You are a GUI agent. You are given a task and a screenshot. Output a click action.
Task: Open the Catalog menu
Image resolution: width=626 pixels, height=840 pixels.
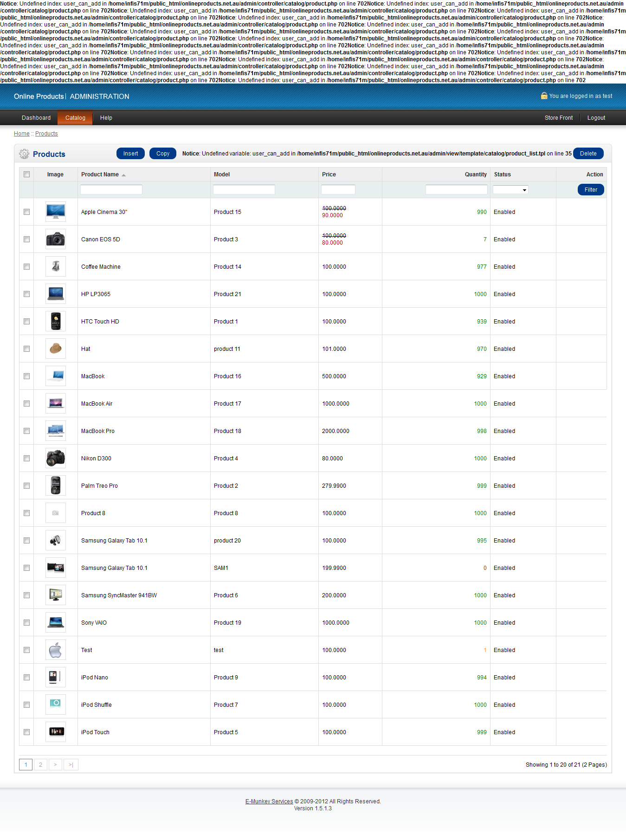pos(75,118)
